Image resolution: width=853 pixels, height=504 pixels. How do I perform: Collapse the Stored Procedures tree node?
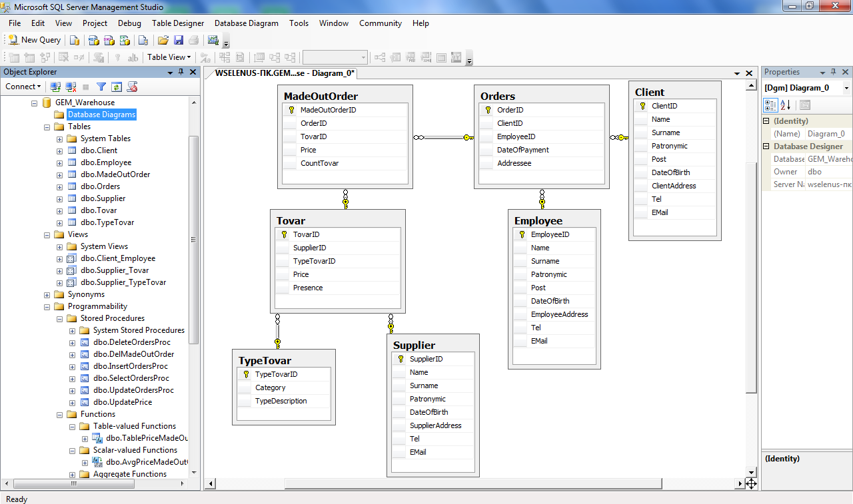(59, 318)
